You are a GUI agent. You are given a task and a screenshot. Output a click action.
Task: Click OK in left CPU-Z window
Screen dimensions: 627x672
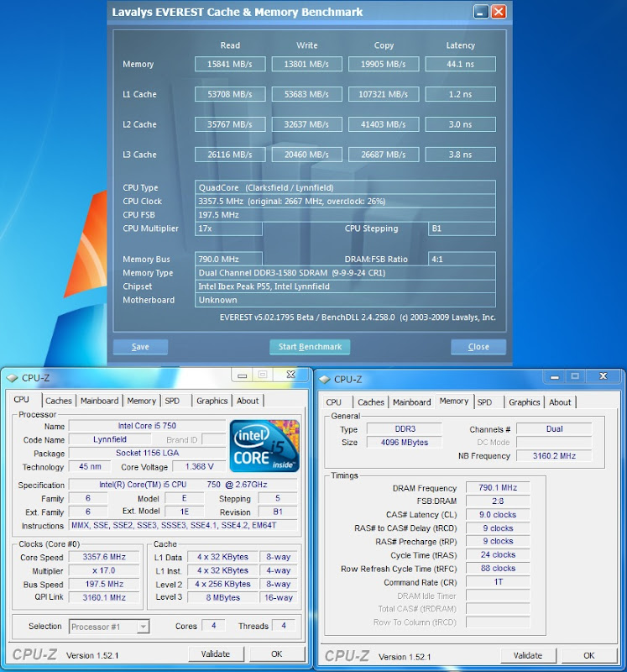[x=277, y=654]
